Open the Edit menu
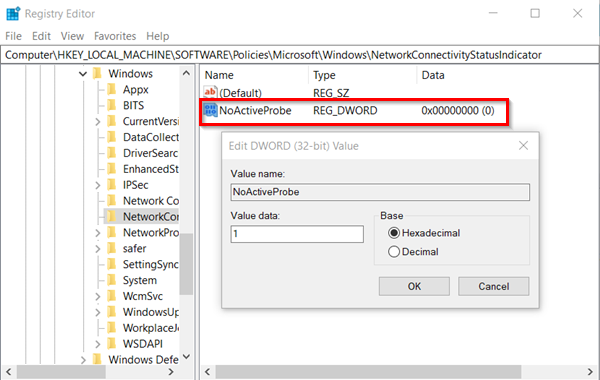 pyautogui.click(x=41, y=36)
